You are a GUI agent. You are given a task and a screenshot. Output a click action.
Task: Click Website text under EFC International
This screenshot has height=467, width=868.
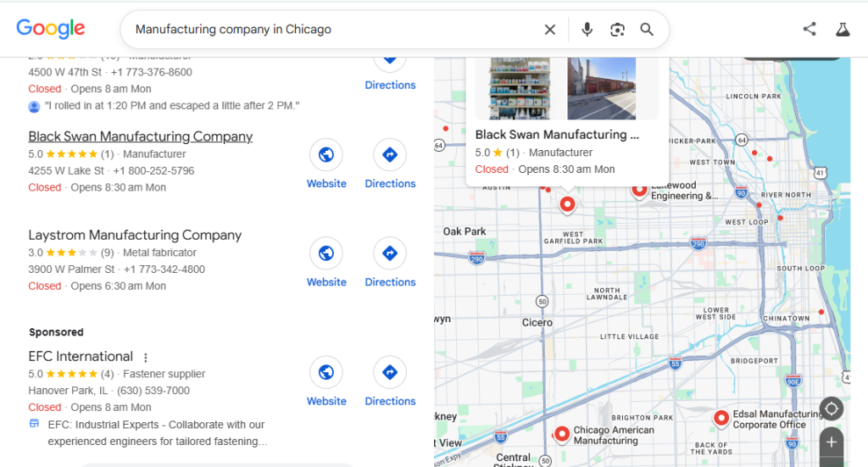tap(326, 401)
